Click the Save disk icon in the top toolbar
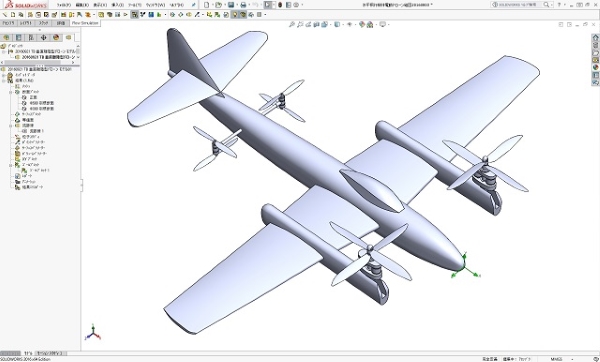 click(x=231, y=5)
